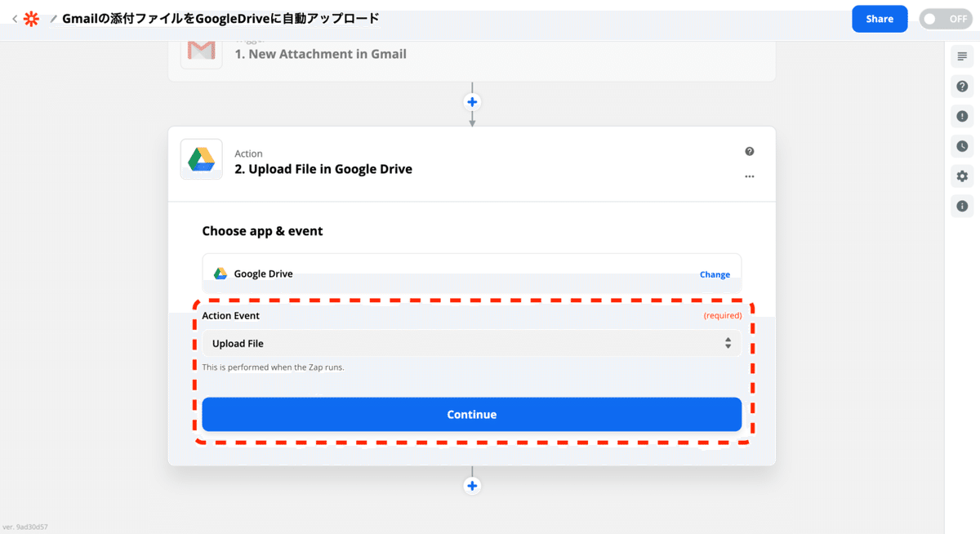Viewport: 980px width, 534px height.
Task: Open the settings gear sidebar icon
Action: click(x=962, y=176)
